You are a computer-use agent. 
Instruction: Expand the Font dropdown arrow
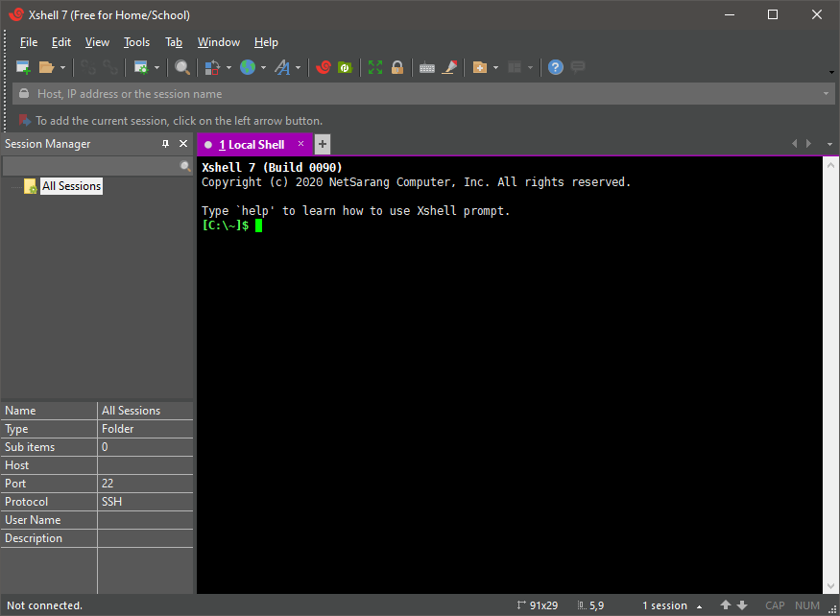pos(298,68)
